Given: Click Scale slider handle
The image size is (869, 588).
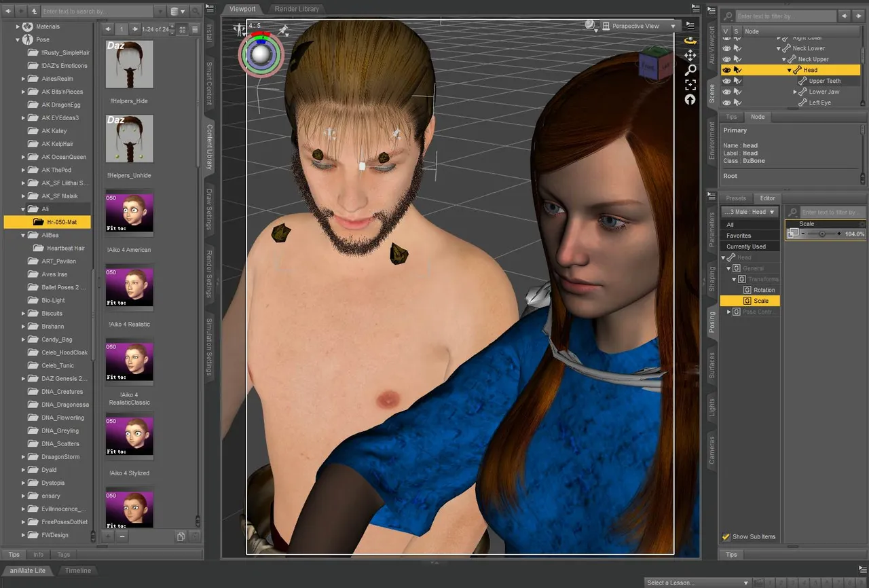Looking at the screenshot, I should coord(822,234).
